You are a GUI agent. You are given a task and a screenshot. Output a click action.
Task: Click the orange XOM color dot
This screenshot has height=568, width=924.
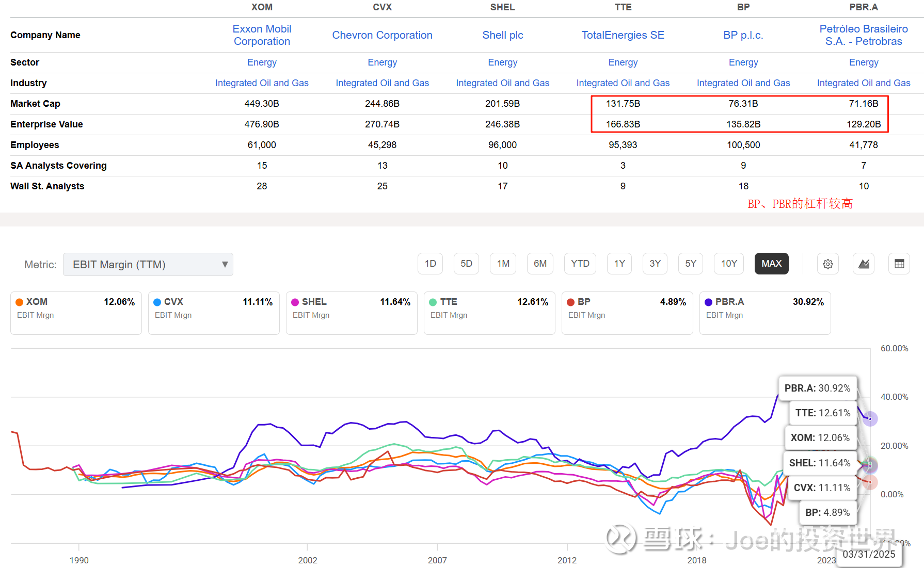click(20, 302)
